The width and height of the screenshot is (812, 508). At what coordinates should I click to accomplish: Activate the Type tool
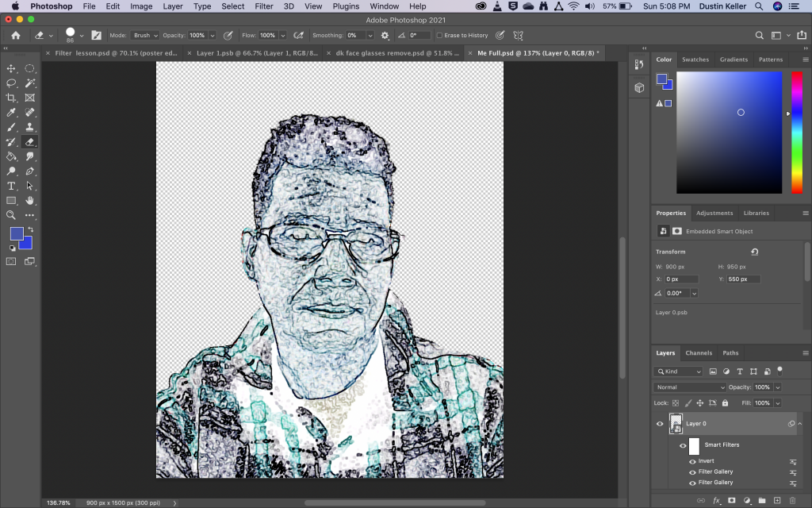pyautogui.click(x=11, y=186)
